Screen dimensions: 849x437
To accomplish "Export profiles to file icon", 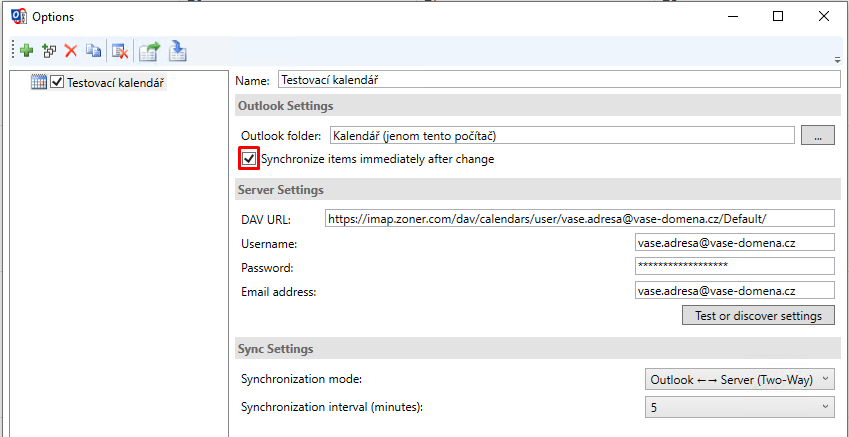I will pyautogui.click(x=150, y=51).
